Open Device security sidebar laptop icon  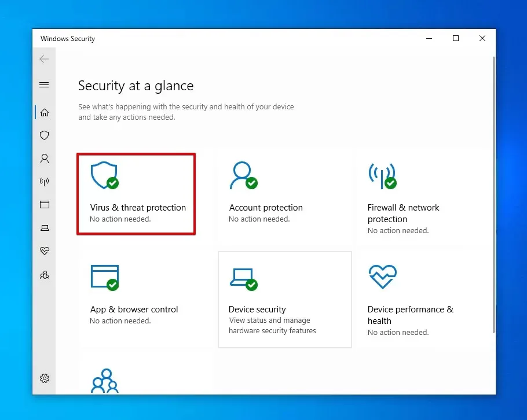point(44,228)
